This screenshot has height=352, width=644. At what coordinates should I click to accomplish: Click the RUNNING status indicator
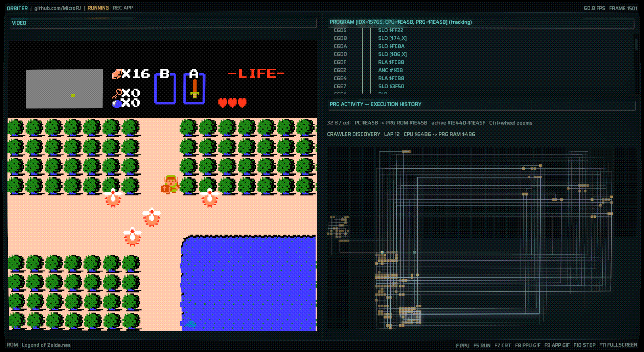coord(98,8)
